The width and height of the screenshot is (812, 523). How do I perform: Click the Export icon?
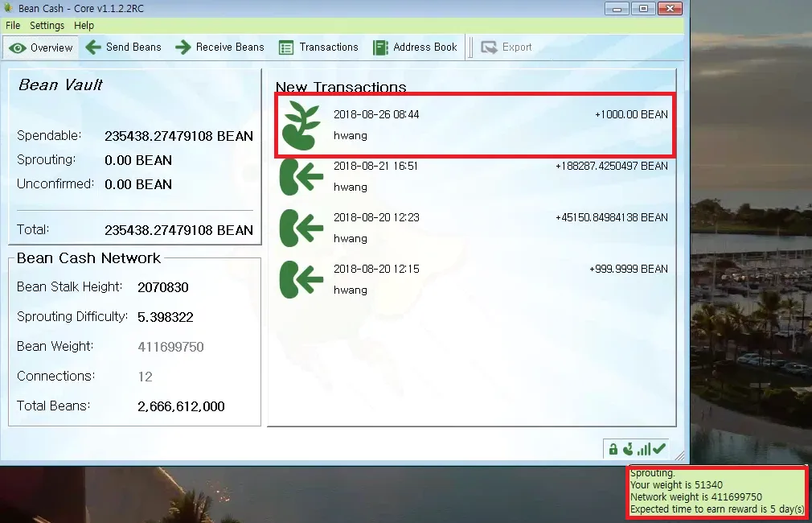click(489, 47)
